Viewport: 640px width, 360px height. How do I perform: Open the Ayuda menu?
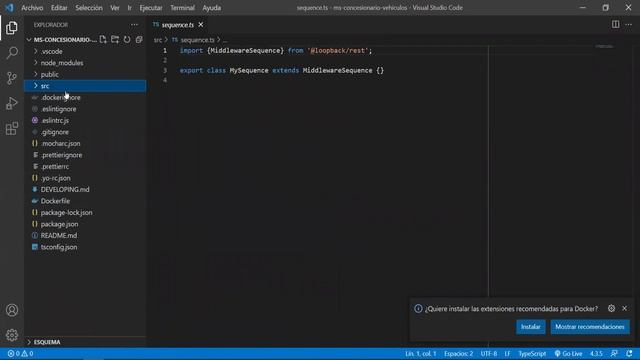pos(211,8)
